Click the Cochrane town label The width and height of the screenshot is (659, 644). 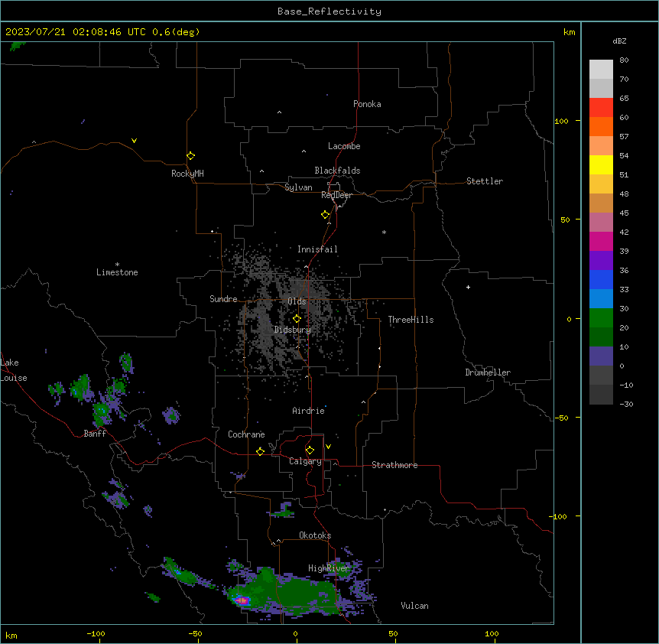coord(246,434)
